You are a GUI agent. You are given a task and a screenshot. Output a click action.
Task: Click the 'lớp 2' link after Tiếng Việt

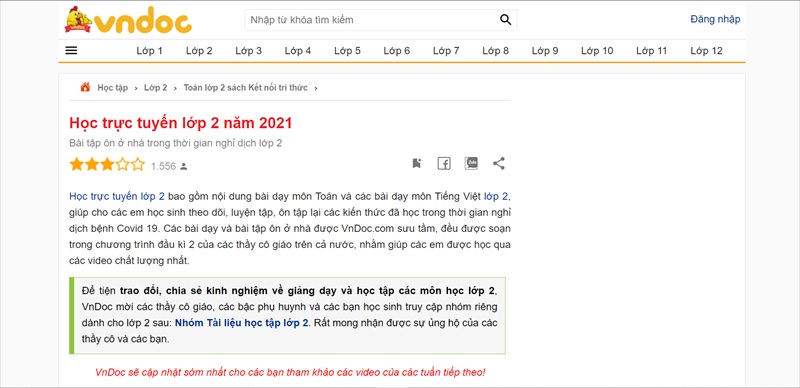pyautogui.click(x=496, y=196)
